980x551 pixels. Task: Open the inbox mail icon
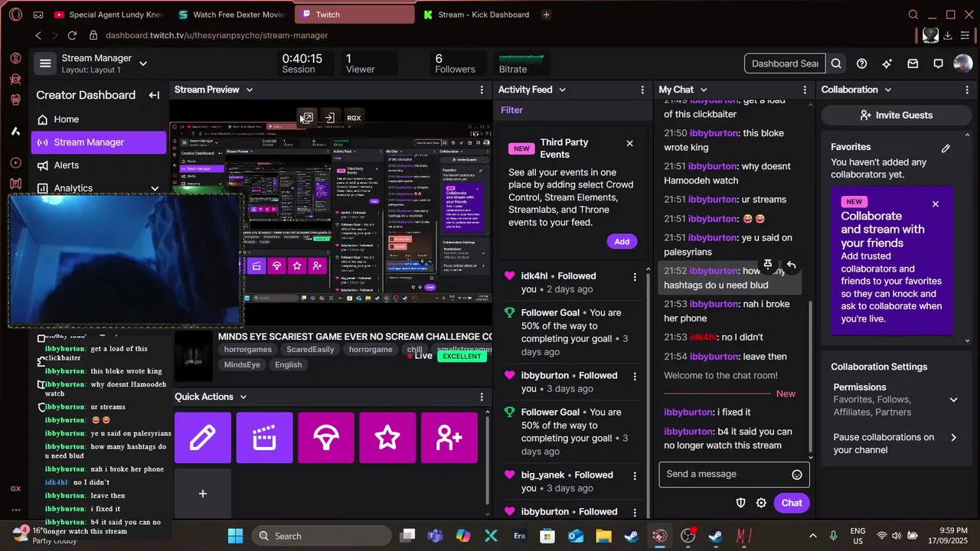tap(913, 64)
